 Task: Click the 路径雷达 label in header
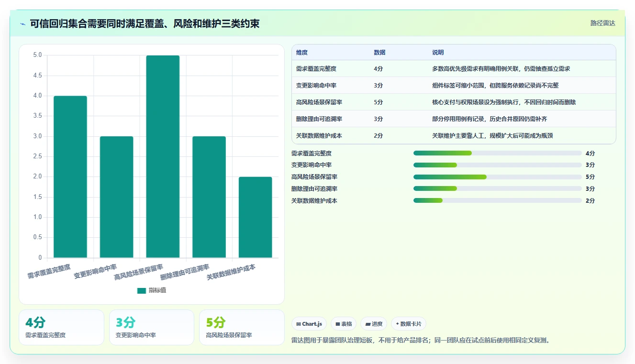[x=603, y=23]
